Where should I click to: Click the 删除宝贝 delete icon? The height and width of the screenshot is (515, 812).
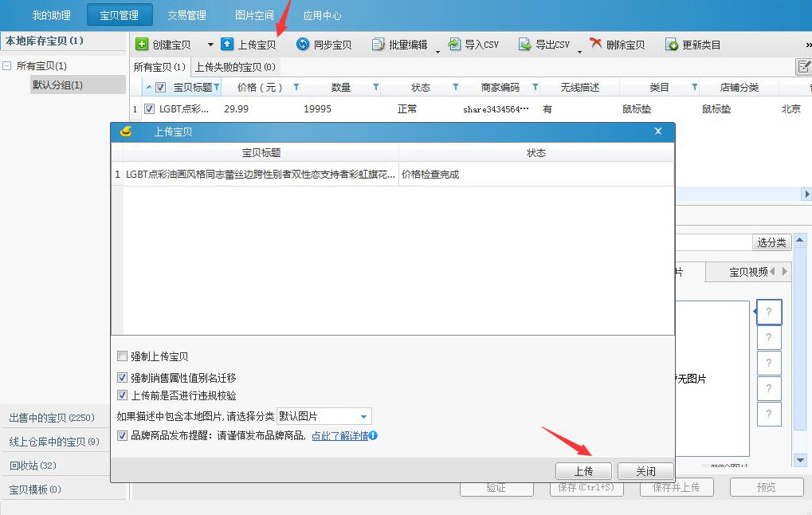595,45
